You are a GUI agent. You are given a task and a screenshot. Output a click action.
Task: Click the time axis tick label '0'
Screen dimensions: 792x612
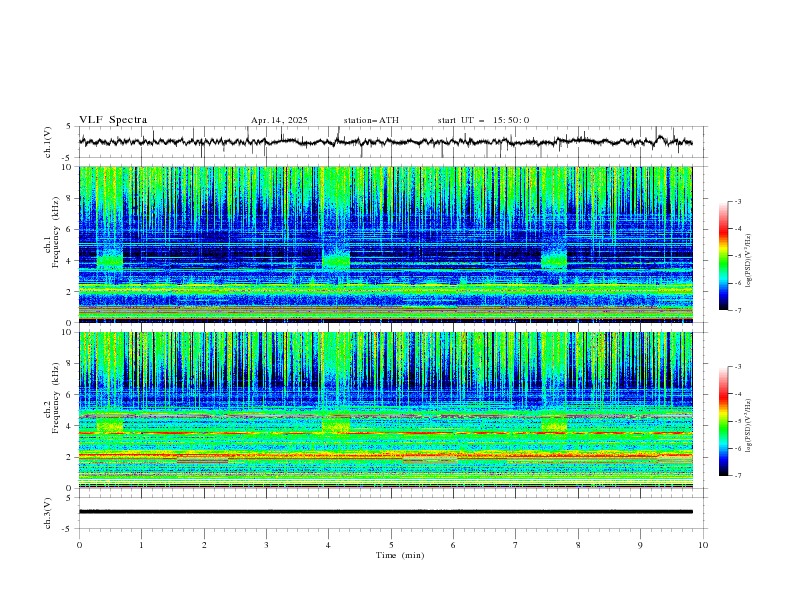pyautogui.click(x=79, y=545)
